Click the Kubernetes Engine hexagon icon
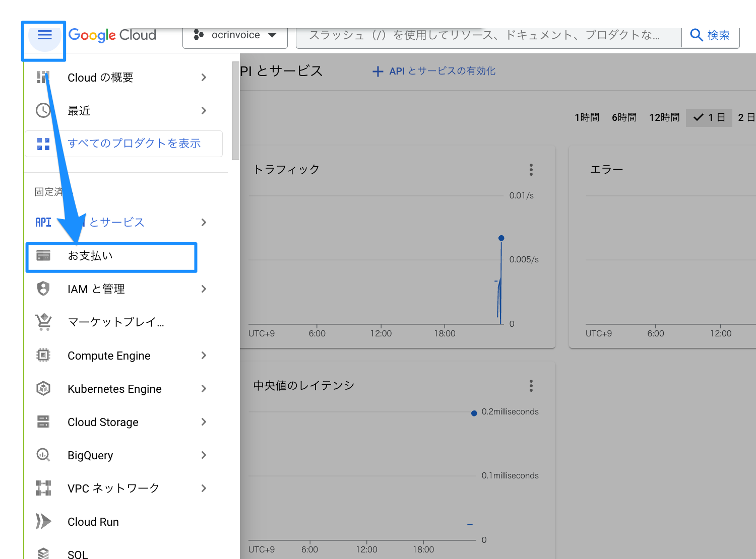756x559 pixels. click(43, 388)
